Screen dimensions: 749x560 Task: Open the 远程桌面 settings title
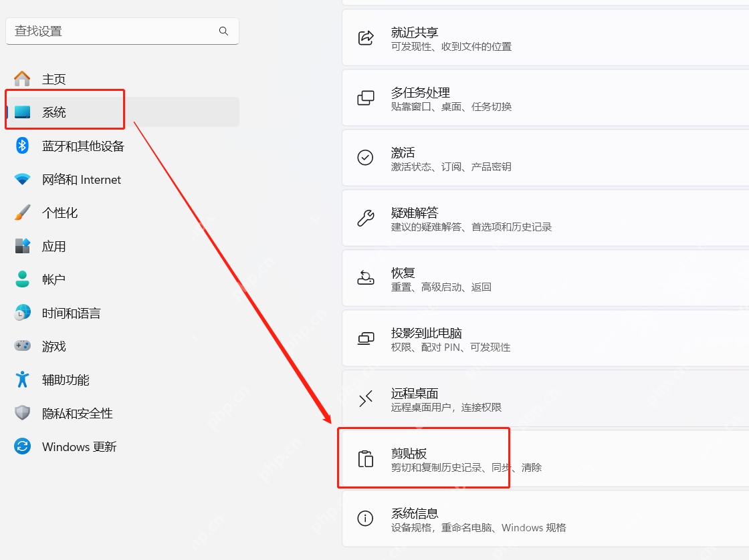pos(415,394)
